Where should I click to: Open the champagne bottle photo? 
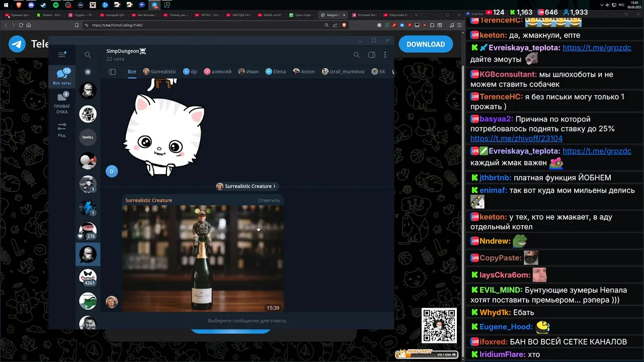[203, 258]
